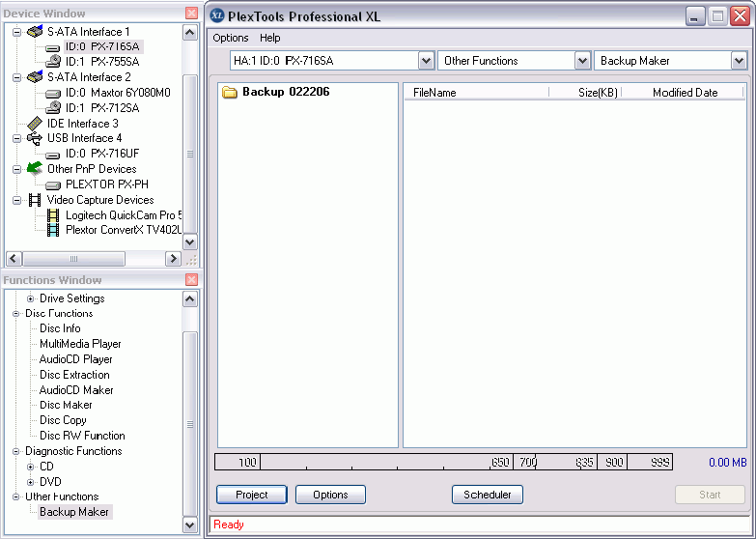Click the IDE Interface 3 chip icon
This screenshot has height=539, width=756.
(35, 124)
